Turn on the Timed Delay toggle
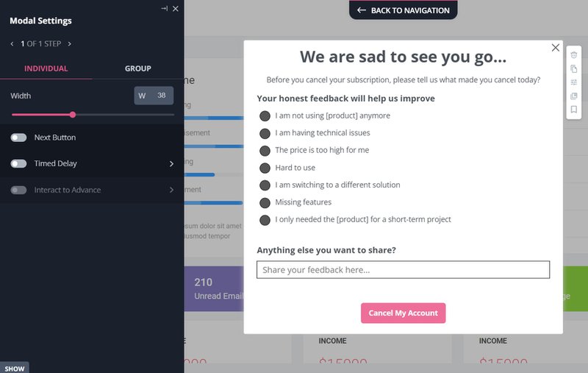Screen dimensions: 588x373 tap(18, 163)
